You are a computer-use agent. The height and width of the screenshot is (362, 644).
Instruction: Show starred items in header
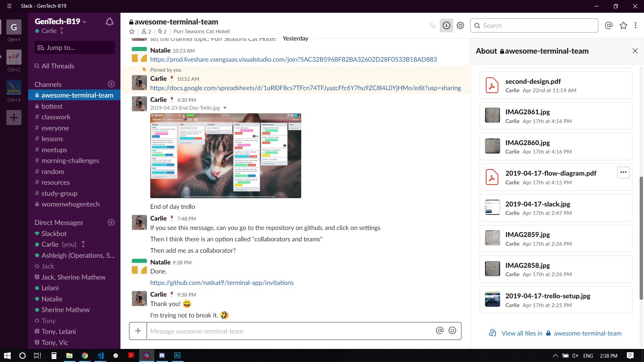(x=623, y=25)
